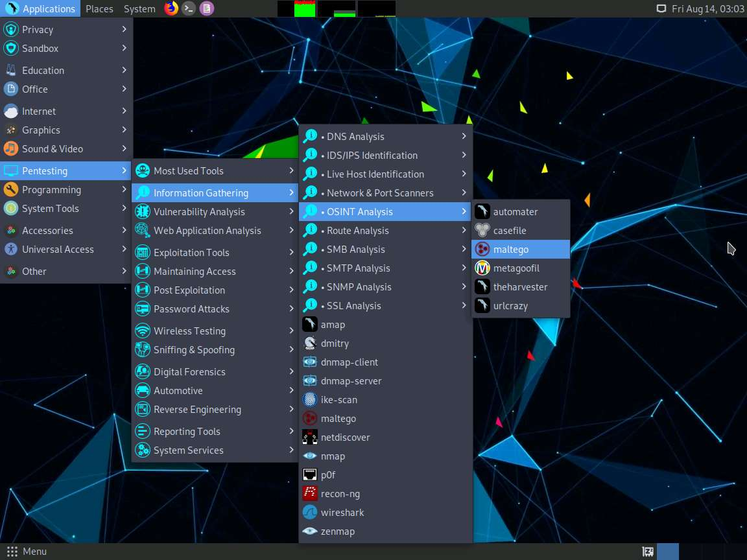Open Password Attacks submenu
Screen dimensions: 747x560
215,309
